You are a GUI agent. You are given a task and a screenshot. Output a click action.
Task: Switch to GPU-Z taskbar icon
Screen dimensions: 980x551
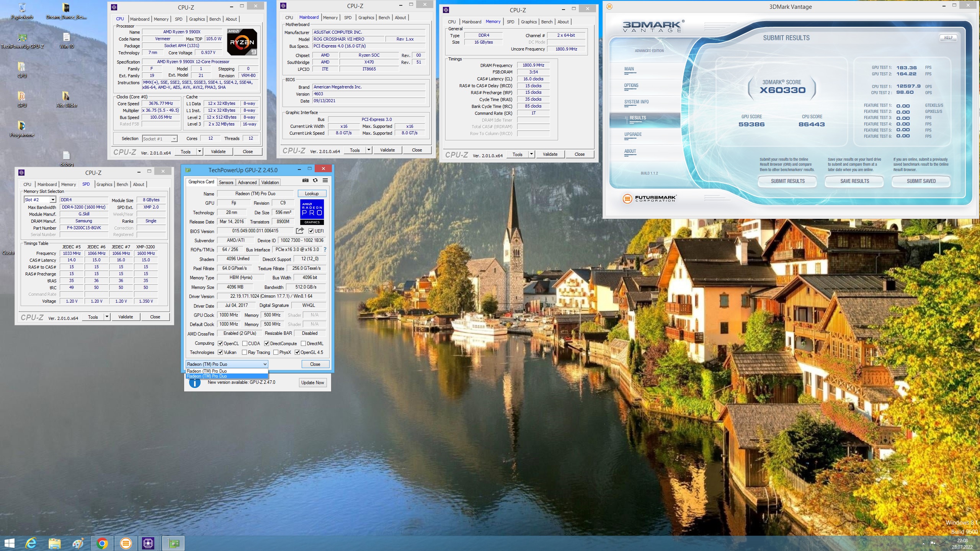173,543
